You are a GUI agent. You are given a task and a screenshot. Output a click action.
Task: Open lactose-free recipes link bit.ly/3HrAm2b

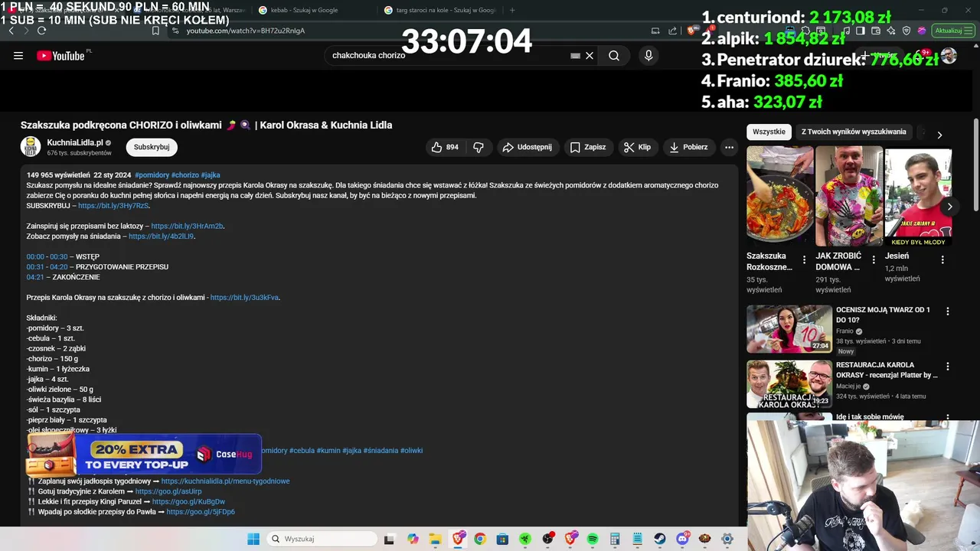(187, 227)
